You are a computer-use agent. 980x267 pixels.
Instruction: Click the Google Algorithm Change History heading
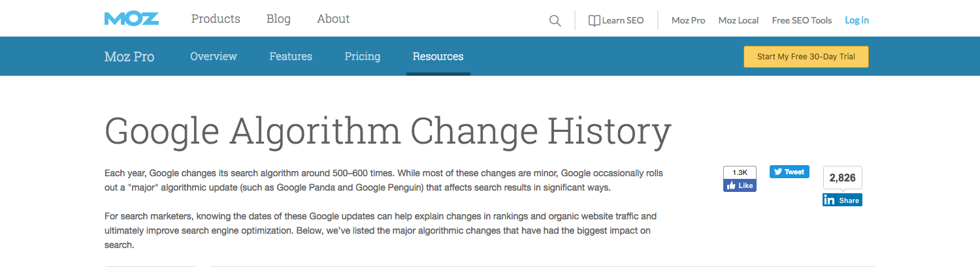point(388,133)
